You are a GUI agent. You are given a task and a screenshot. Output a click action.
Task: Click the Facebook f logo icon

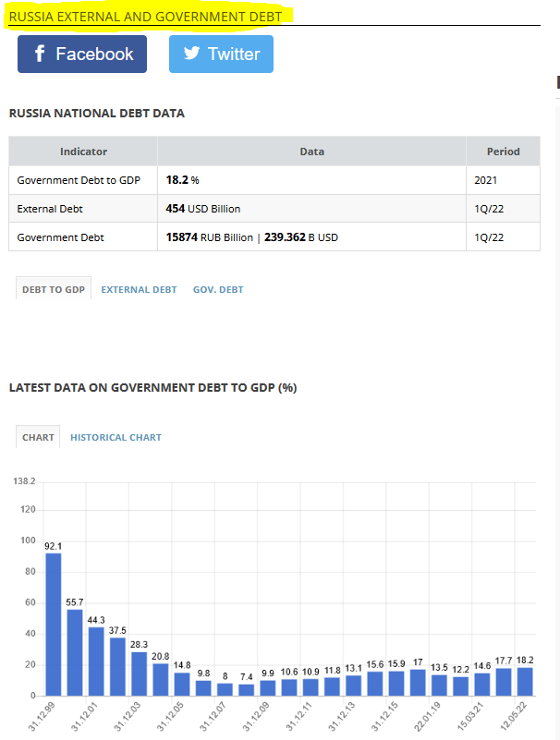click(40, 54)
